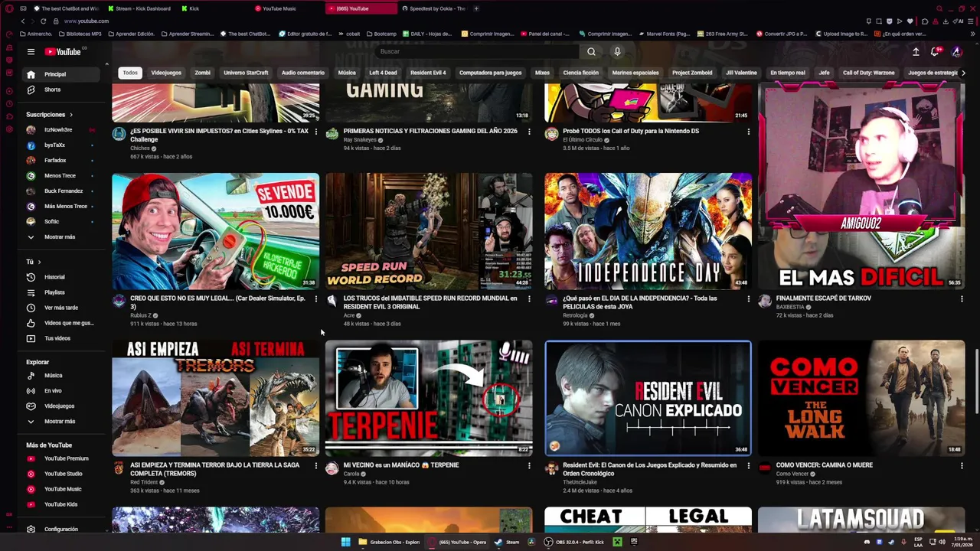Open Grabacion Obs Explorer window in taskbar
This screenshot has width=980, height=551.
click(389, 542)
